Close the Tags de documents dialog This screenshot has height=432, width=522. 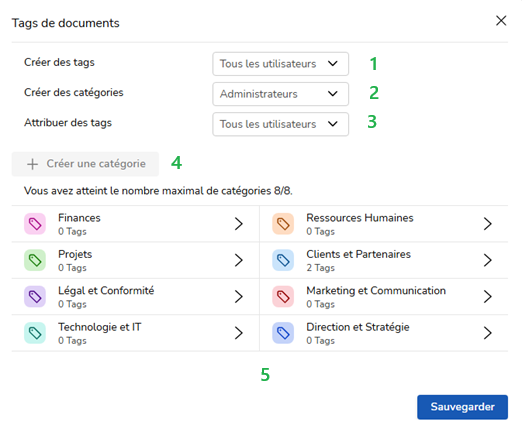click(x=501, y=21)
